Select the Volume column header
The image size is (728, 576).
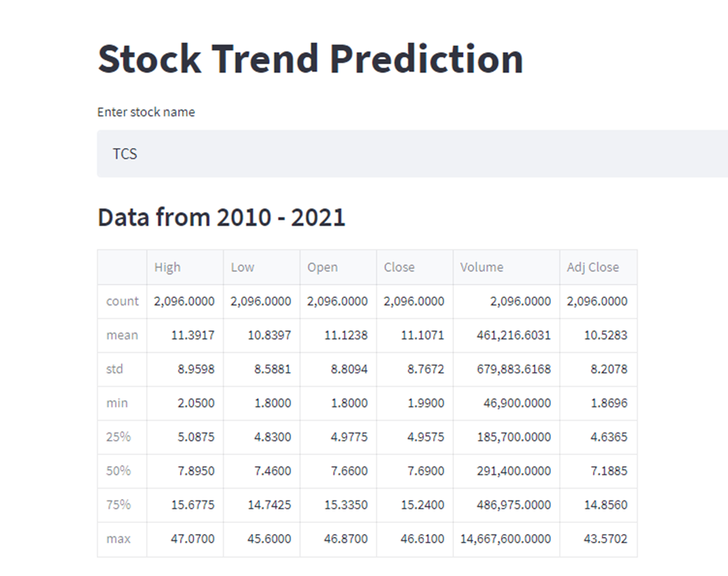(481, 267)
